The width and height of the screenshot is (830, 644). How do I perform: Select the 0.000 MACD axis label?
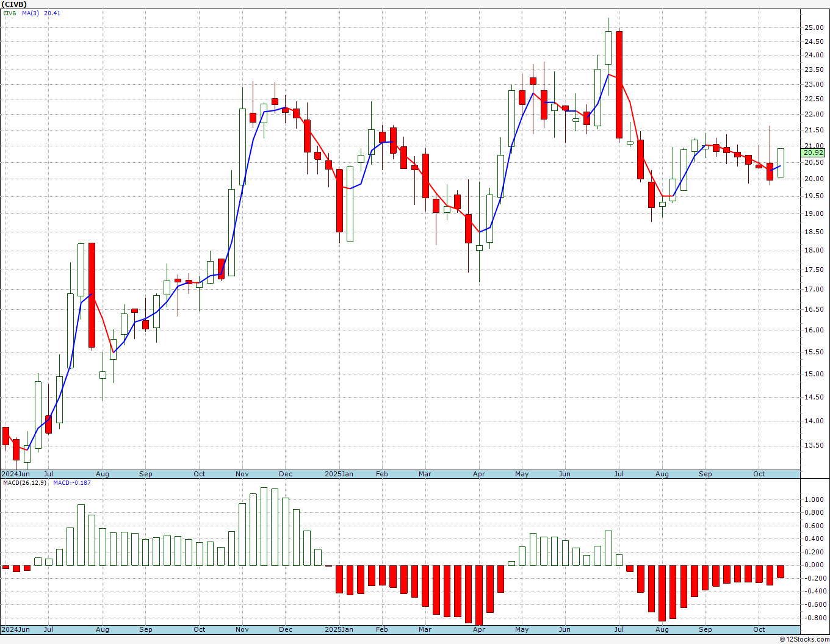815,565
